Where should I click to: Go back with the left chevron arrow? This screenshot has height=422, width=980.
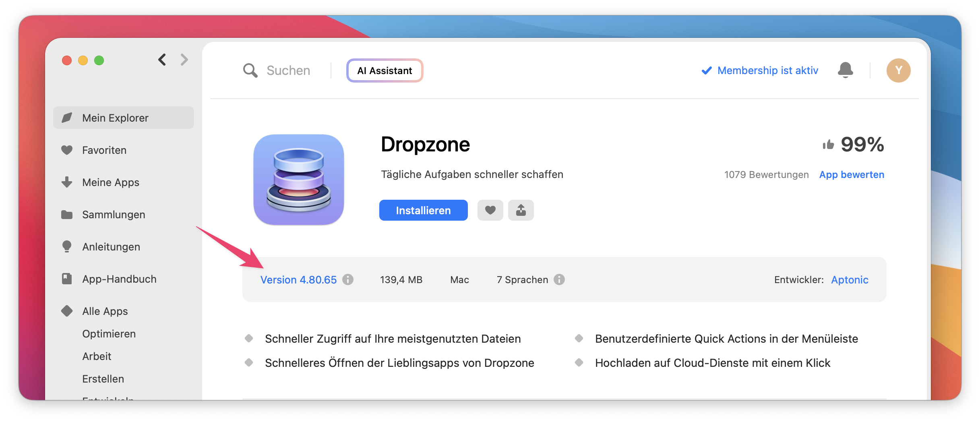(162, 60)
